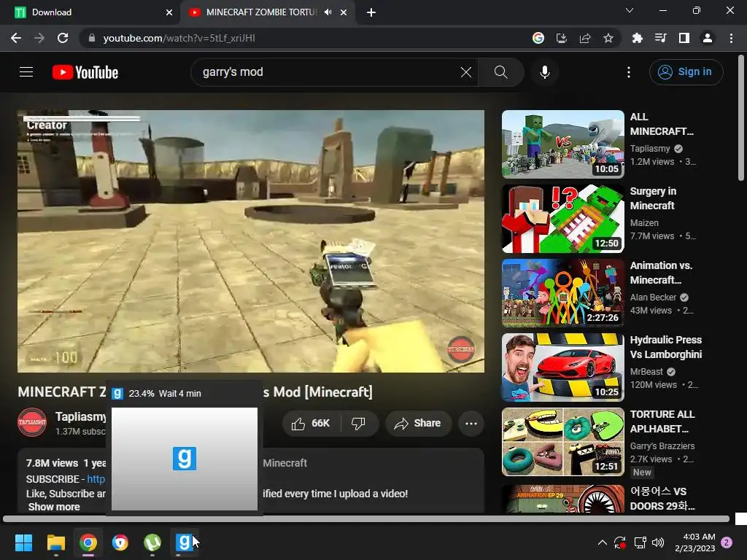Click the video player to pause

click(251, 241)
